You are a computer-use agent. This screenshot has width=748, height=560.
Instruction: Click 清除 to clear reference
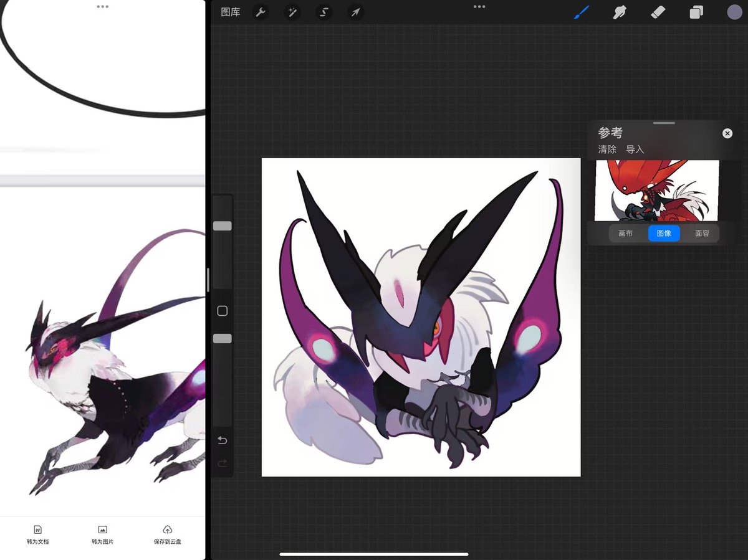click(x=607, y=149)
